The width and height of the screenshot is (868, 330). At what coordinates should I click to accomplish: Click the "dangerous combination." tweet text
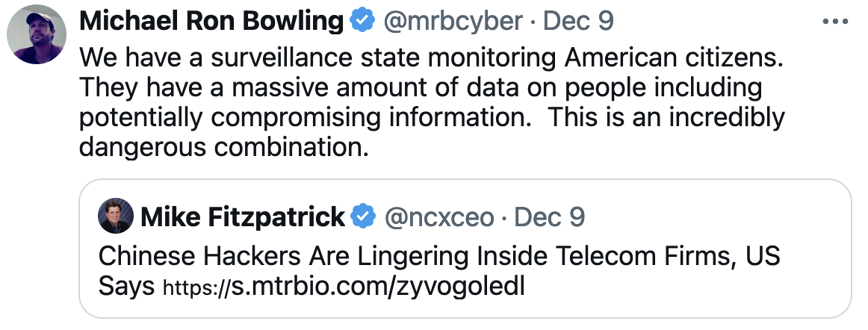pyautogui.click(x=224, y=147)
